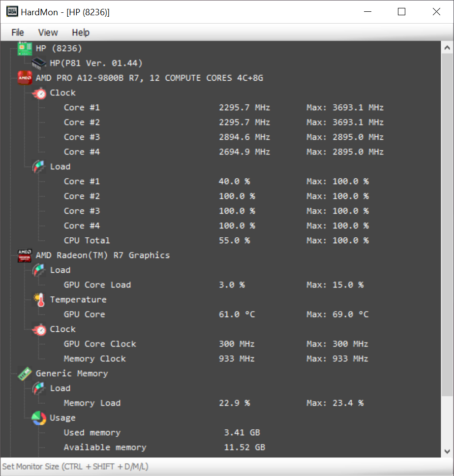Click the scroll up arrow of vertical scrollbar
This screenshot has width=454, height=476.
point(447,48)
